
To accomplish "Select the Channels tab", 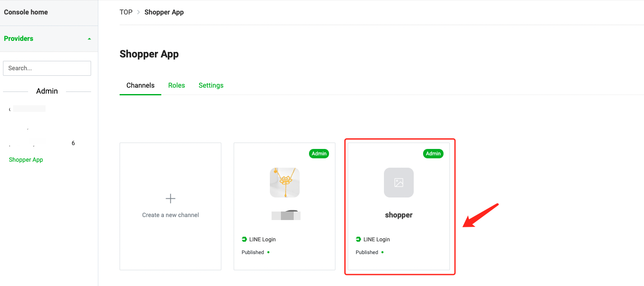I will (140, 85).
